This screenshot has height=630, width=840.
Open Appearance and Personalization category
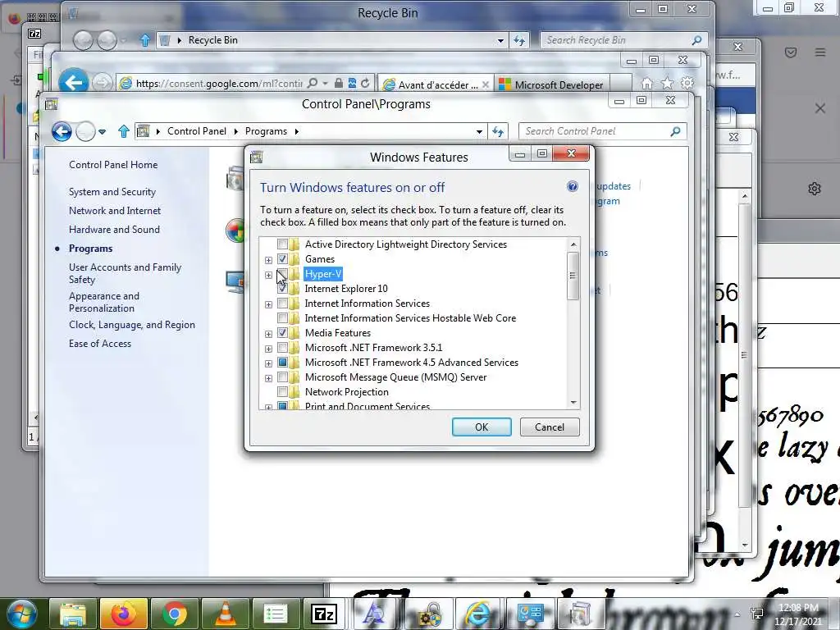tap(104, 302)
